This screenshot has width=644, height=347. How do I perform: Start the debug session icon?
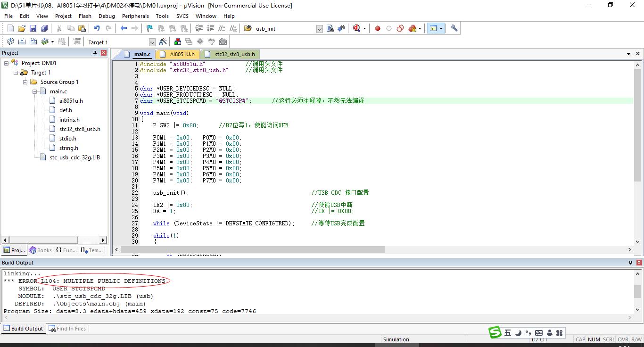pos(357,28)
